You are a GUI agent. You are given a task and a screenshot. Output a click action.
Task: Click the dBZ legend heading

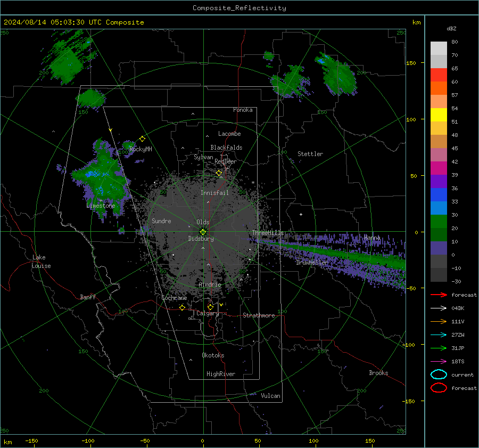pos(451,29)
